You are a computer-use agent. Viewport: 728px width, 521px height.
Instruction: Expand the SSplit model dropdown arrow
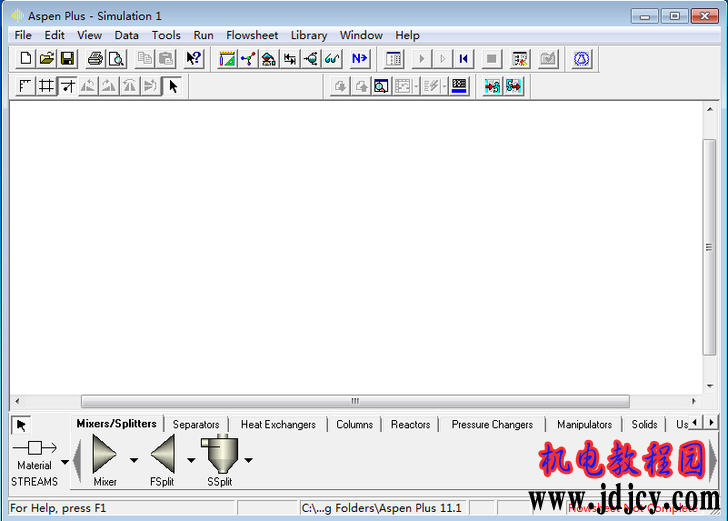pos(248,461)
